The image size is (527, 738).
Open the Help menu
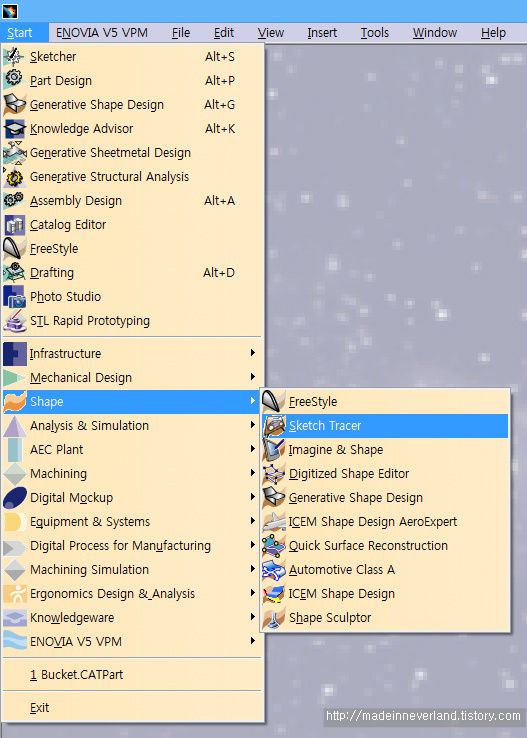click(x=493, y=33)
